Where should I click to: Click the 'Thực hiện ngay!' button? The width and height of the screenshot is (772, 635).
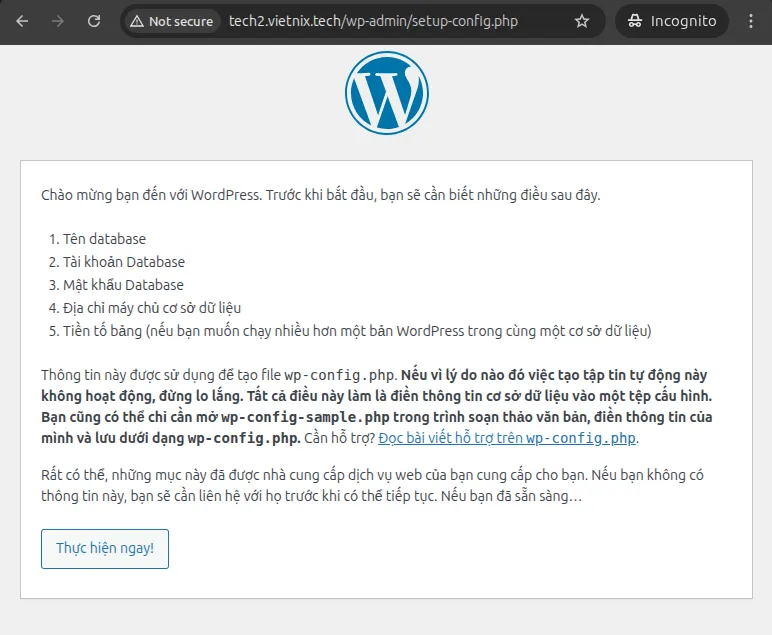[105, 549]
